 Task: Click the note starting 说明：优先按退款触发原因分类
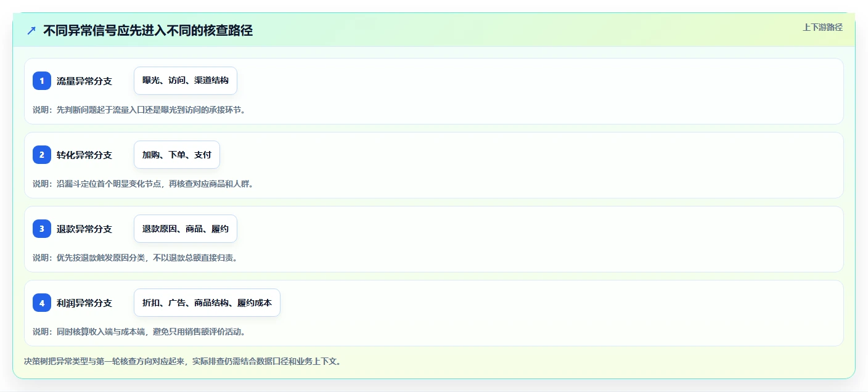click(x=135, y=258)
